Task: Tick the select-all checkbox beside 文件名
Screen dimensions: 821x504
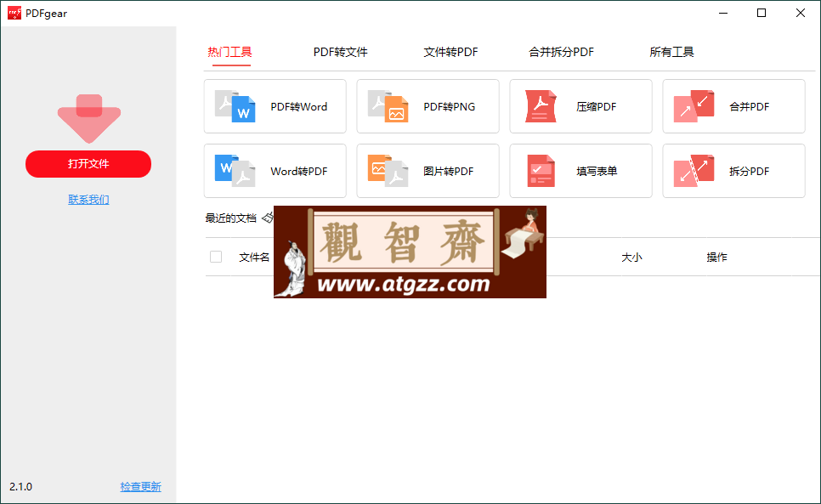Action: click(x=216, y=257)
